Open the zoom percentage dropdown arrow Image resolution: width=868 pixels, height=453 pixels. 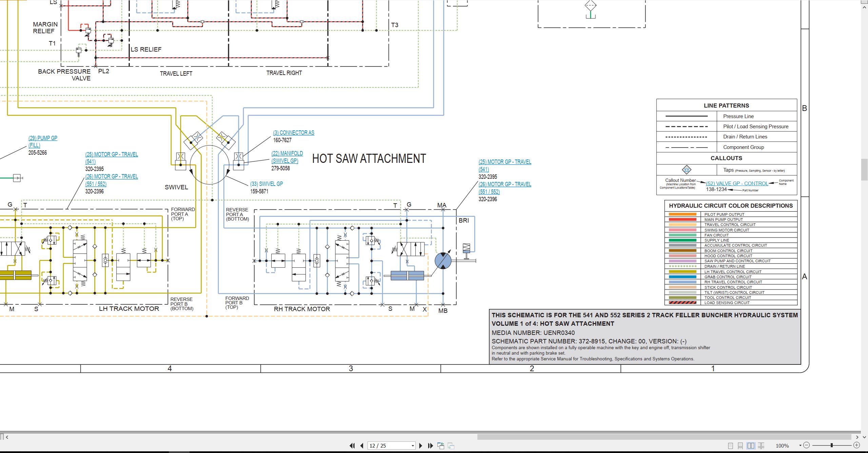(x=801, y=446)
